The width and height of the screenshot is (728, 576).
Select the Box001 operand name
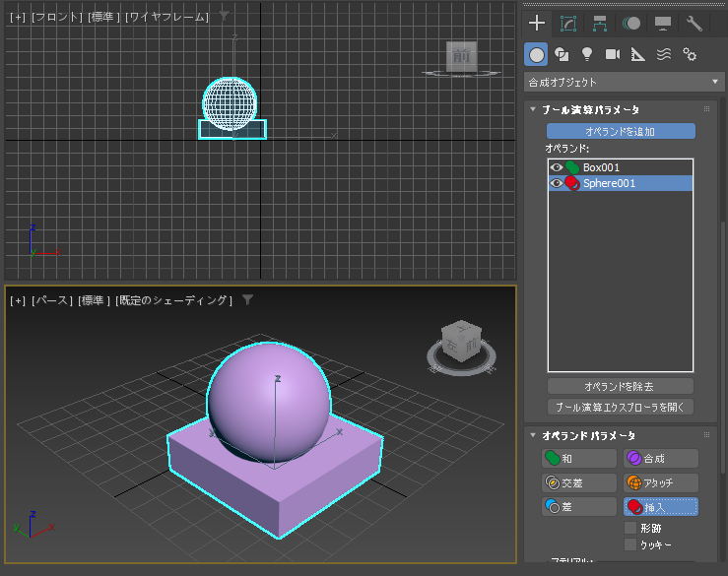coord(601,167)
